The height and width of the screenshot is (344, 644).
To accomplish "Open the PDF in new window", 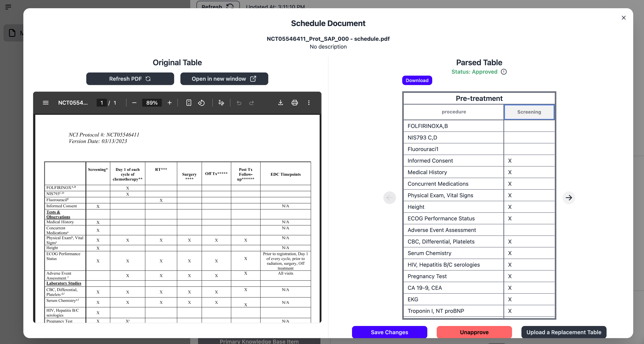I will [x=224, y=79].
